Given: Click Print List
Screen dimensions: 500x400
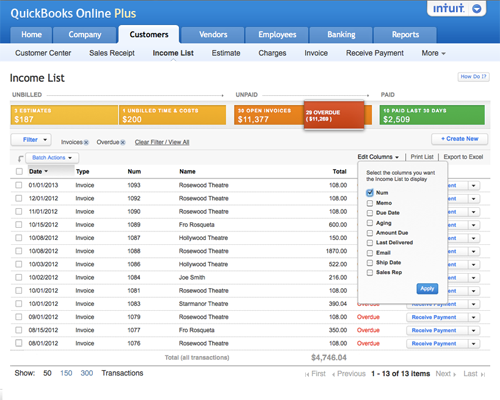Looking at the screenshot, I should coord(422,157).
